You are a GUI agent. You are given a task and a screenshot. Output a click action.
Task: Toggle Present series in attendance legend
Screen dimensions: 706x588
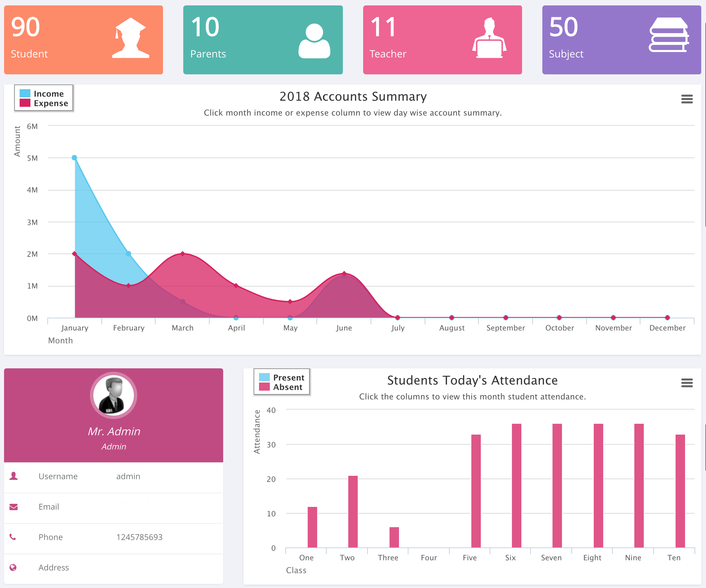coord(288,377)
